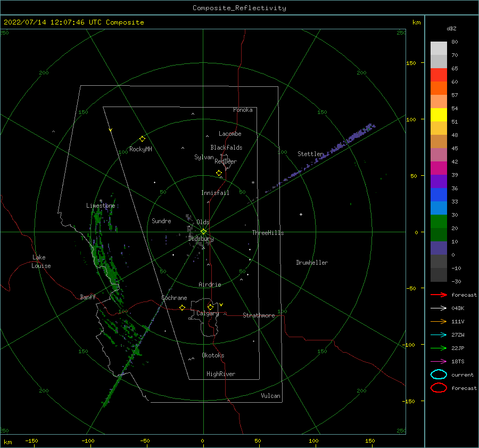Click the white 04DK arrow in legend
The height and width of the screenshot is (448, 479).
tap(439, 308)
